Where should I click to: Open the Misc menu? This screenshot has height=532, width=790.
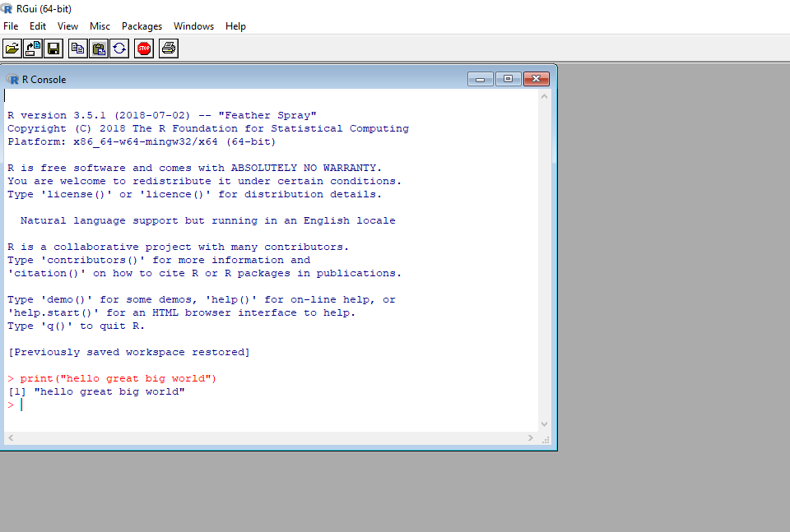[x=100, y=26]
